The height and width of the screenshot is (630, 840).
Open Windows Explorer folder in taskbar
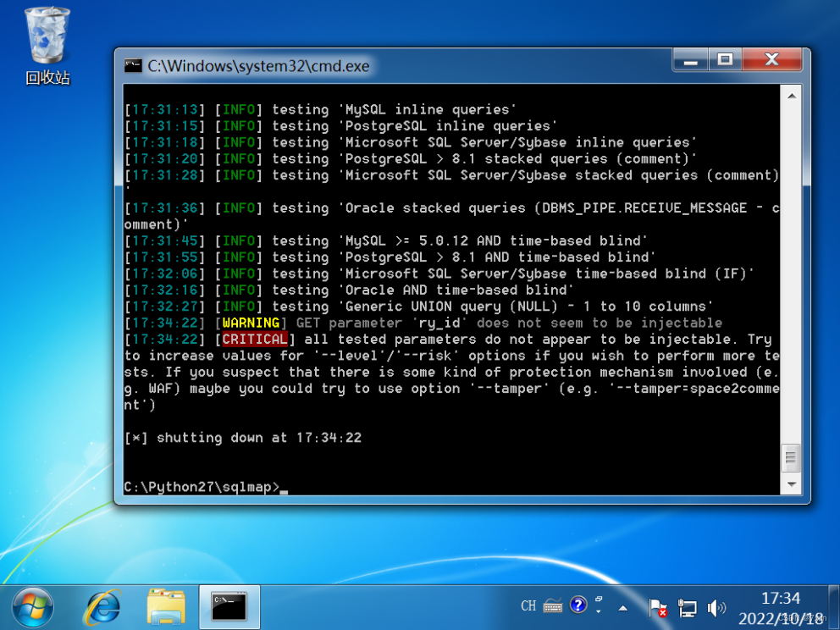[x=166, y=607]
